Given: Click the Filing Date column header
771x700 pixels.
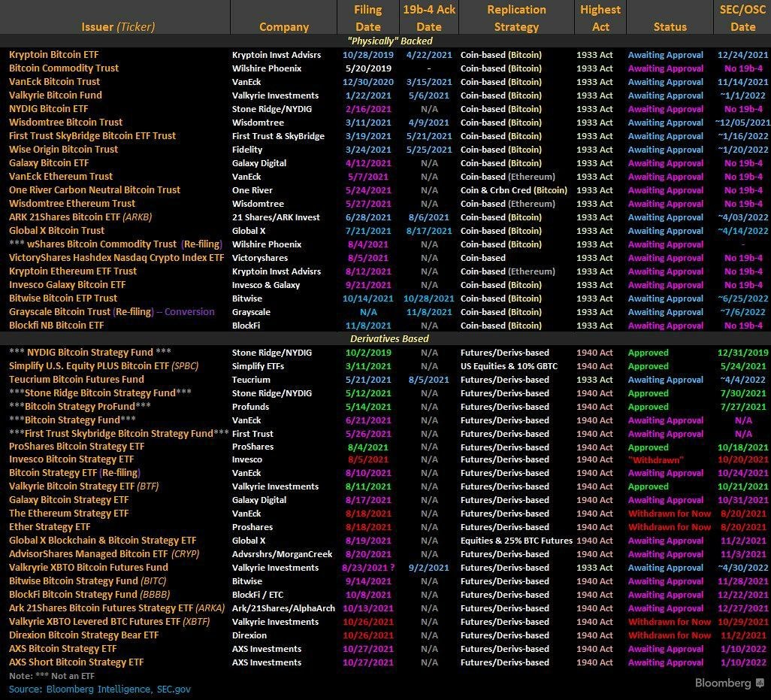Looking at the screenshot, I should [367, 18].
